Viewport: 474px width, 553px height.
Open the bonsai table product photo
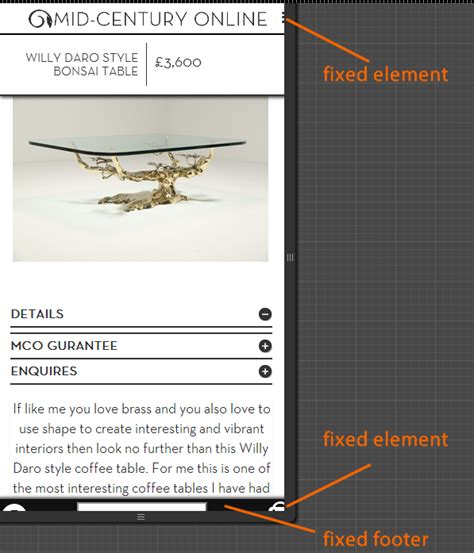[140, 180]
